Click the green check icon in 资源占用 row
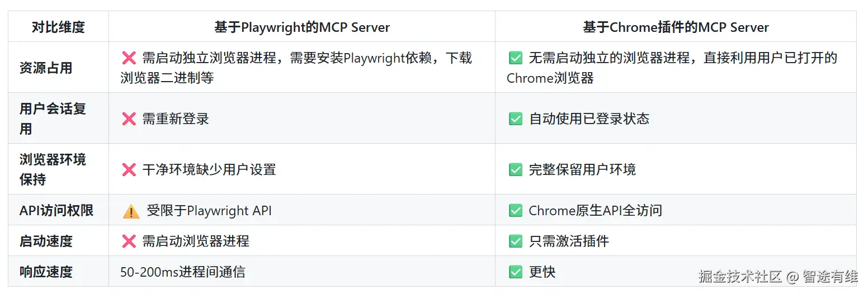 coord(515,58)
